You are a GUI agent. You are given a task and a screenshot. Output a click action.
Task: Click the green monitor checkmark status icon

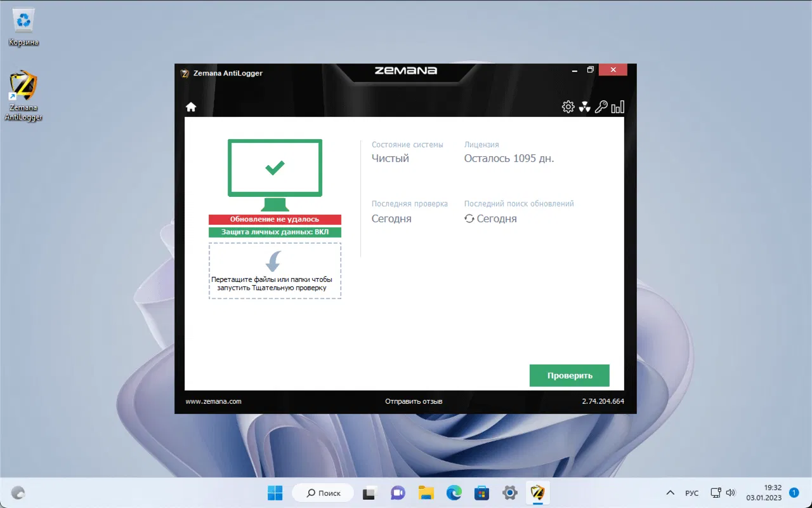tap(275, 175)
